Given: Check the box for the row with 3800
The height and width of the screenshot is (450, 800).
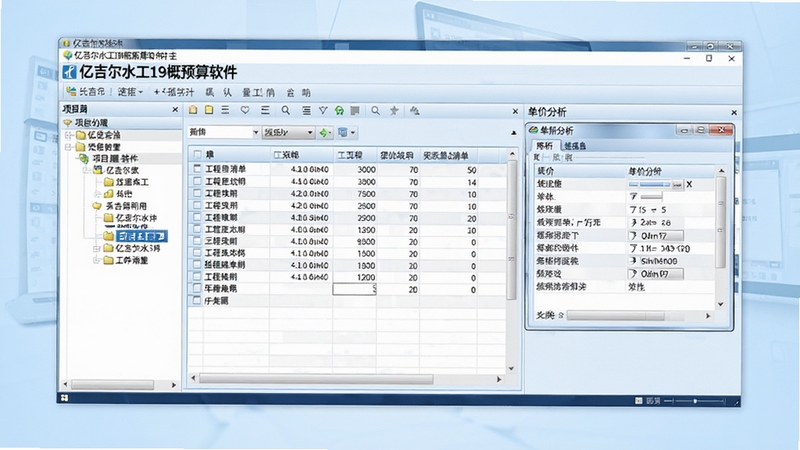Looking at the screenshot, I should coord(197,181).
